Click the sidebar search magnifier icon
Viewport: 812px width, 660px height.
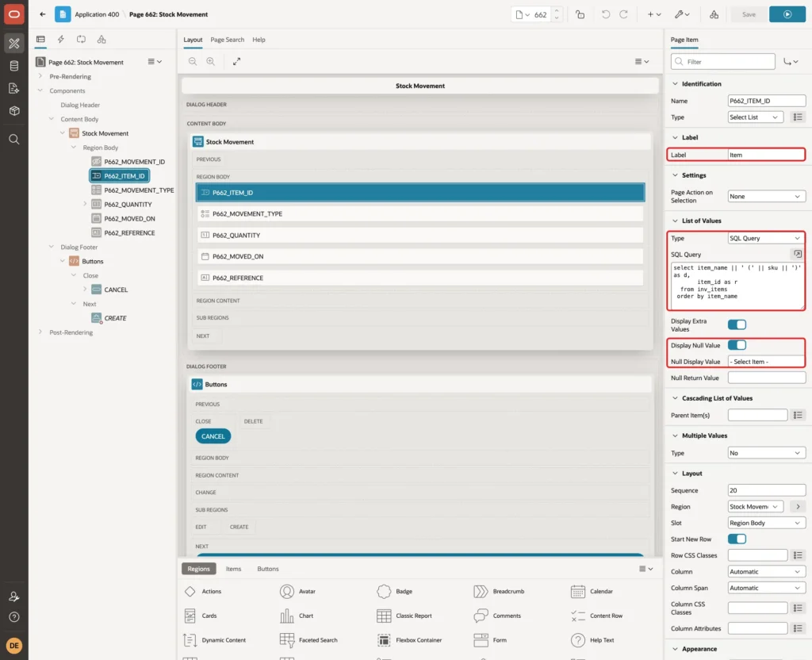coord(14,140)
